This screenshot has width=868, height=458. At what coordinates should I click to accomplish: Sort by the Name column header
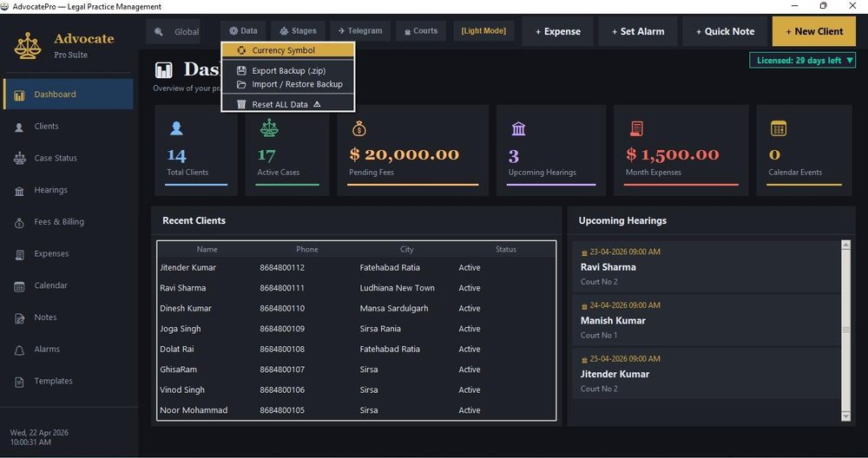(207, 250)
